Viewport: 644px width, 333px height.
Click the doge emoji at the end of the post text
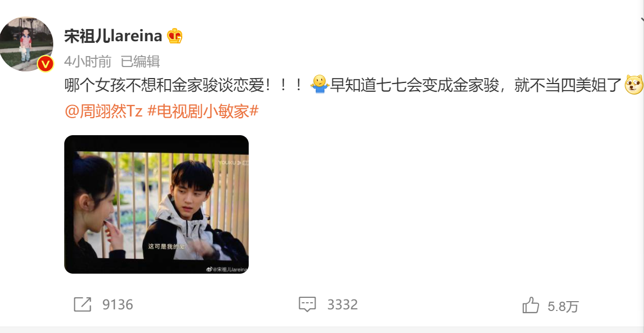634,85
